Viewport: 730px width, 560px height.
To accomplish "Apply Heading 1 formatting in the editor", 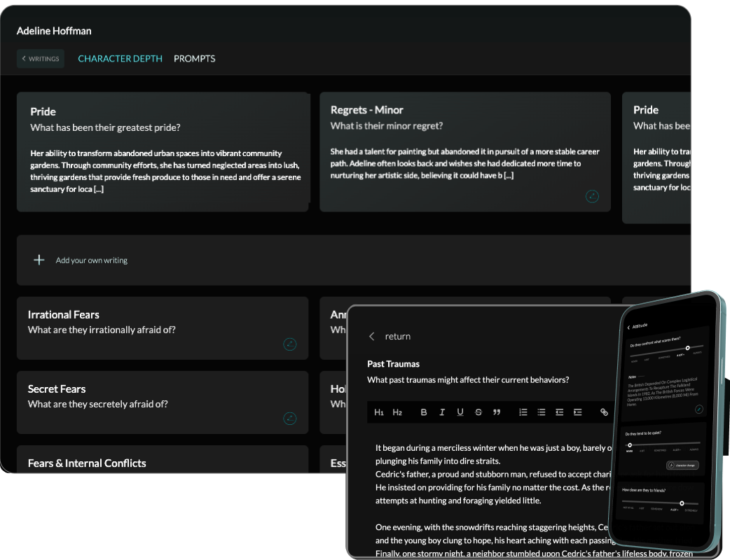I will [378, 412].
